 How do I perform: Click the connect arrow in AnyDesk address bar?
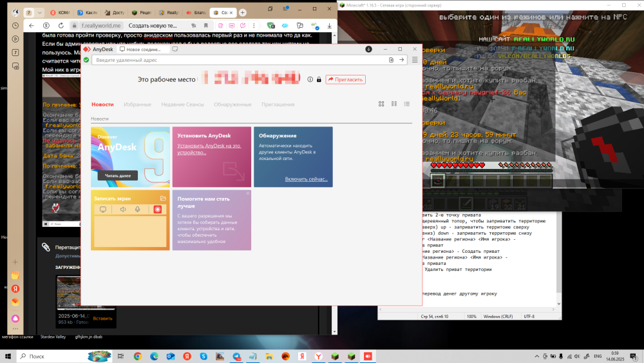pyautogui.click(x=402, y=60)
